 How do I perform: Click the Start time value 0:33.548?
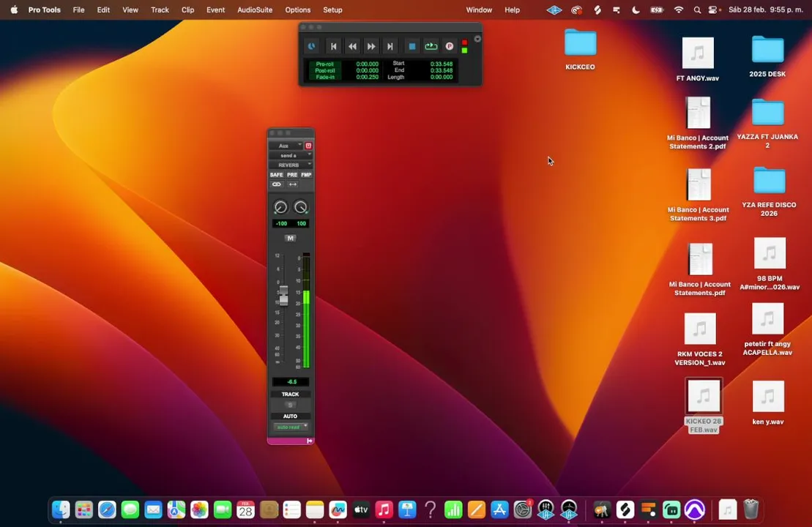[x=442, y=64]
